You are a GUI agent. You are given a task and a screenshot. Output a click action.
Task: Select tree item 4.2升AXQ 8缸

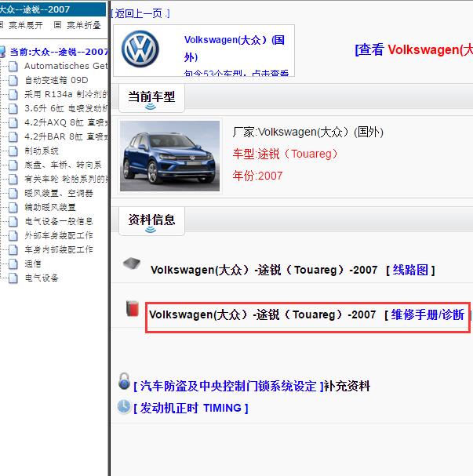(66, 122)
